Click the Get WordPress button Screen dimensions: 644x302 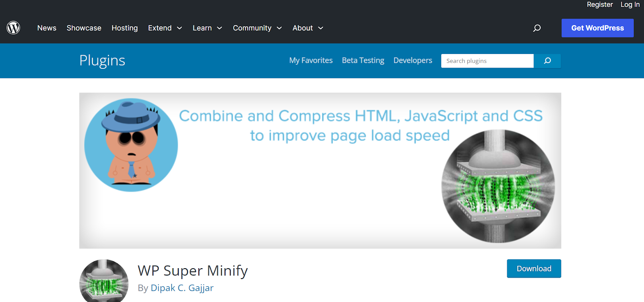pos(598,28)
